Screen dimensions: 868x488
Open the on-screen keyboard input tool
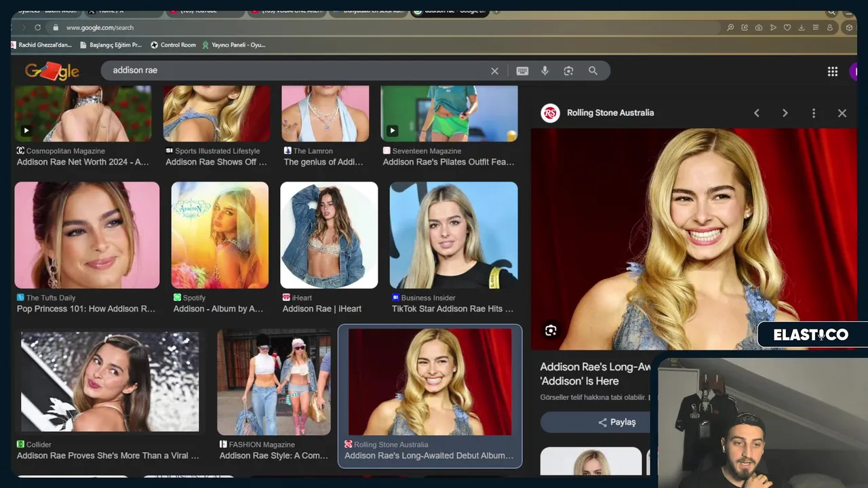(x=522, y=70)
